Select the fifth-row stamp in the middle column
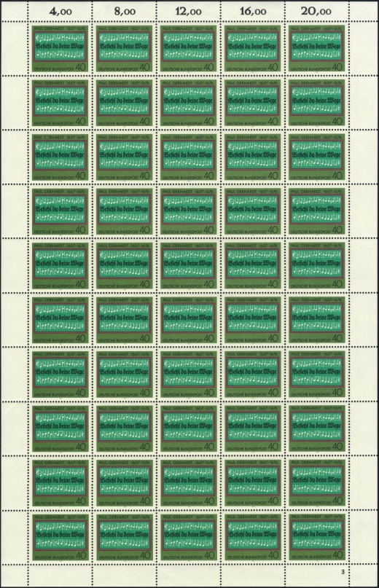The width and height of the screenshot is (379, 588). tap(188, 265)
